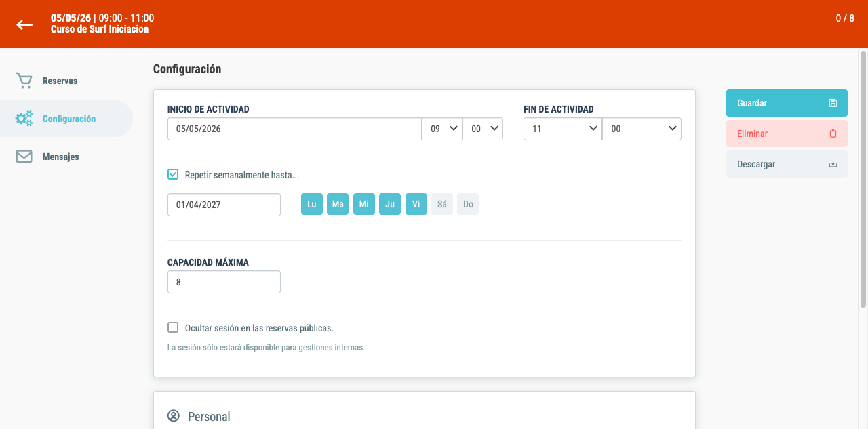Click the 'La sesión sólo estará disponible' note
Image resolution: width=868 pixels, height=429 pixels.
pos(265,348)
